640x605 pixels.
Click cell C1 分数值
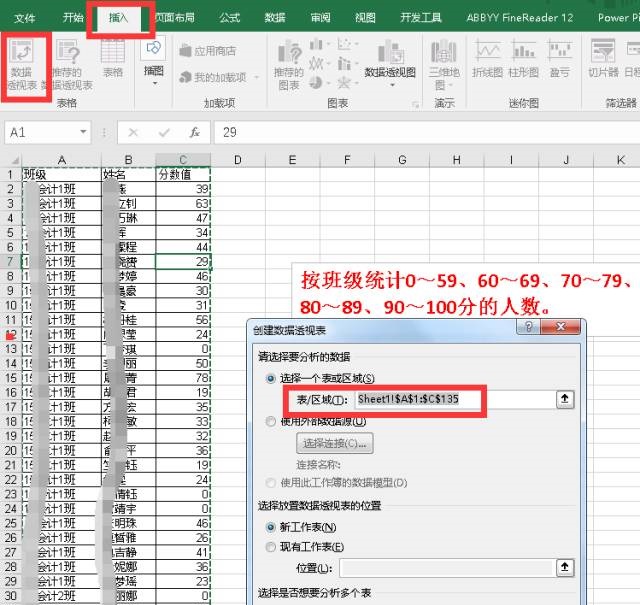click(183, 175)
